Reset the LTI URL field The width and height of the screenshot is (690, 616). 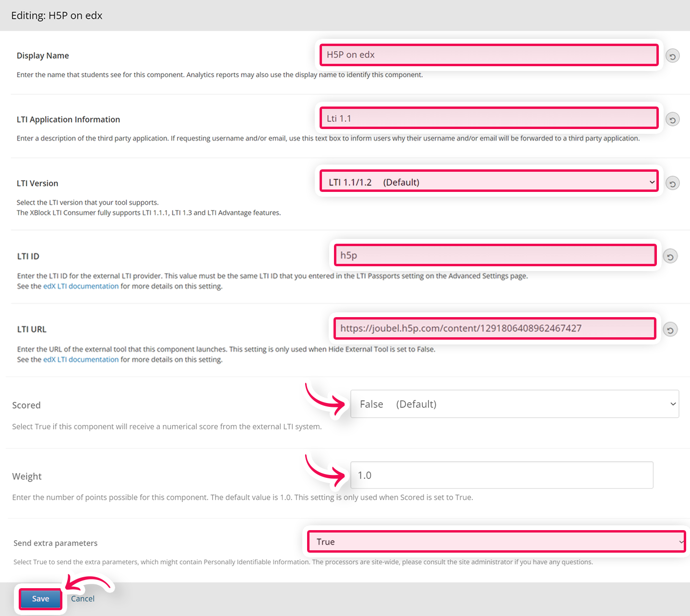point(670,330)
